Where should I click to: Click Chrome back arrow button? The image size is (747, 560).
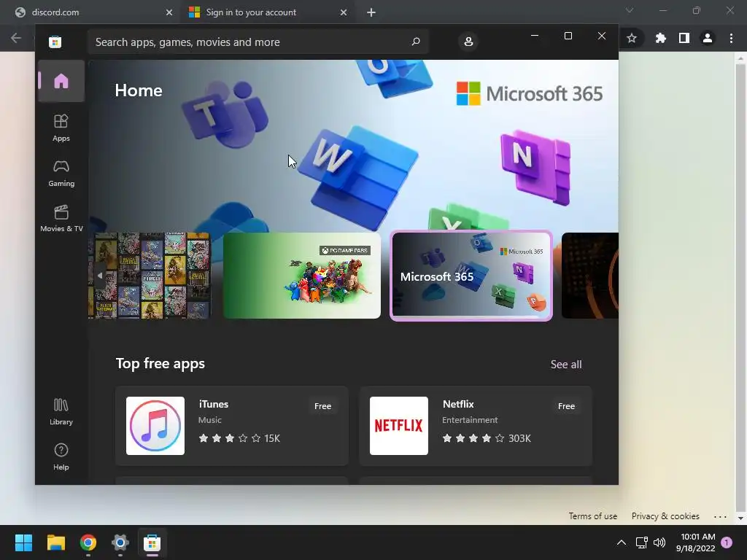[x=16, y=38]
